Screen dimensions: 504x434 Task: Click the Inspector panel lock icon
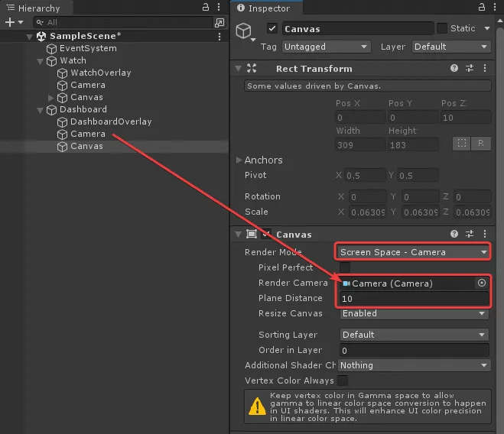click(x=482, y=7)
